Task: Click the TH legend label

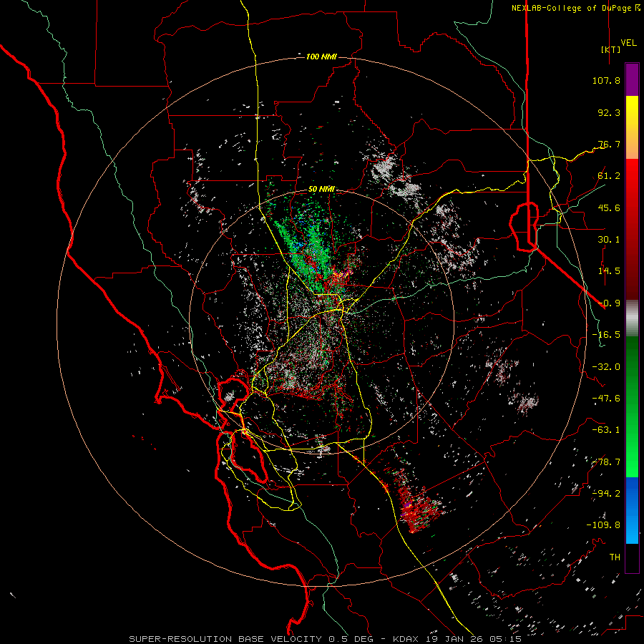Action: [x=615, y=557]
